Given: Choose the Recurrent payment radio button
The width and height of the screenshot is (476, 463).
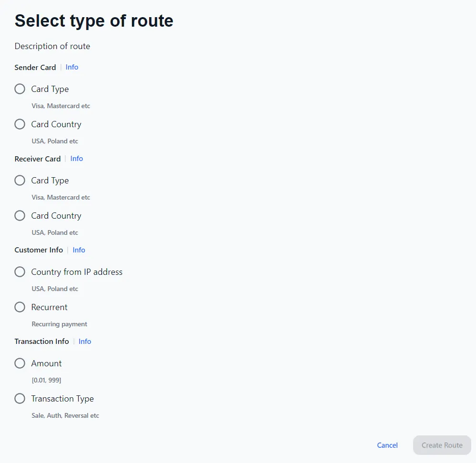Looking at the screenshot, I should (x=20, y=307).
